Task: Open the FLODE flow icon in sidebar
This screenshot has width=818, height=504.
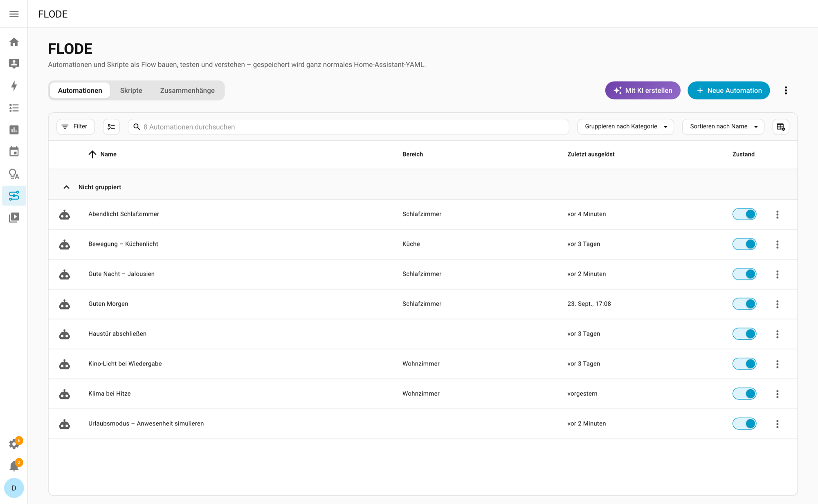Action: pos(14,196)
